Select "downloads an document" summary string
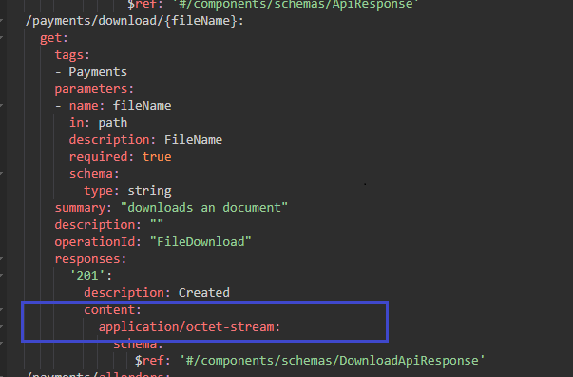This screenshot has width=573, height=377. [x=204, y=207]
